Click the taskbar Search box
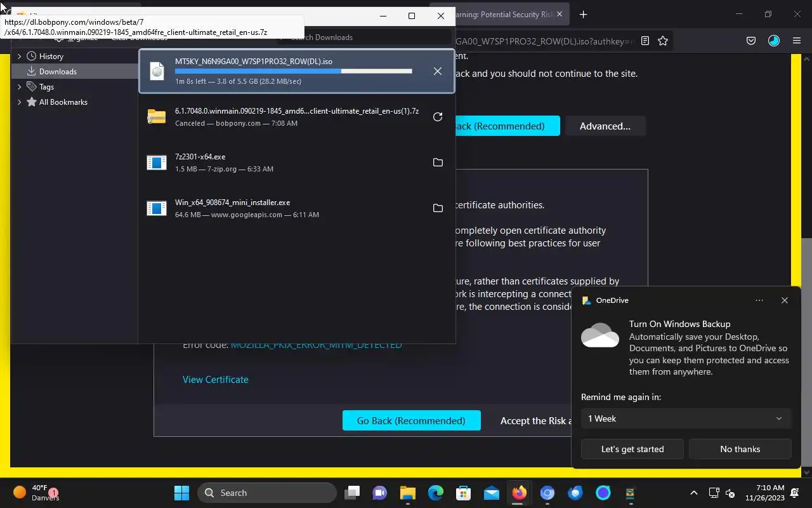The width and height of the screenshot is (812, 508). (x=267, y=493)
